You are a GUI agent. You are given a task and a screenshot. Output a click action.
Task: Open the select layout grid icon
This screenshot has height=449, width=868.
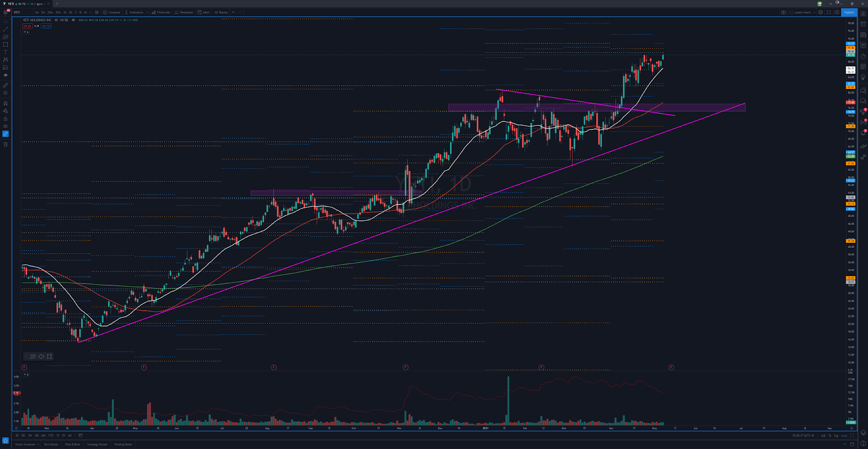pyautogui.click(x=783, y=12)
